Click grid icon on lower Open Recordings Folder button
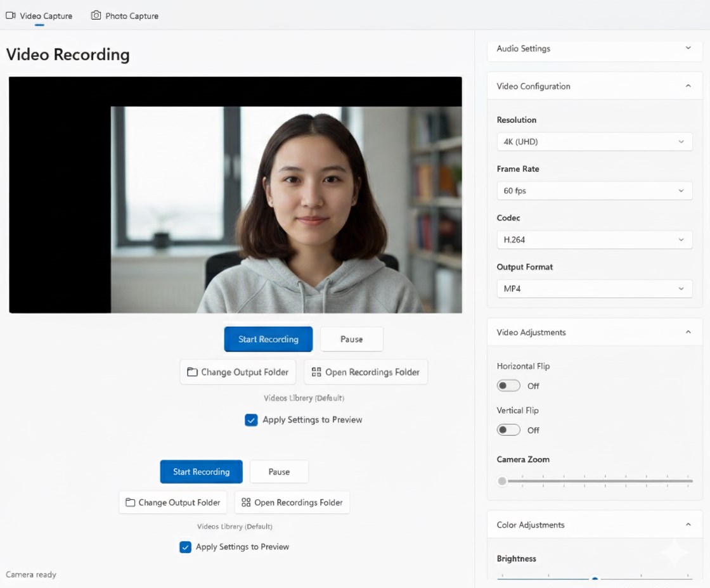Viewport: 710px width, 588px height. 246,502
